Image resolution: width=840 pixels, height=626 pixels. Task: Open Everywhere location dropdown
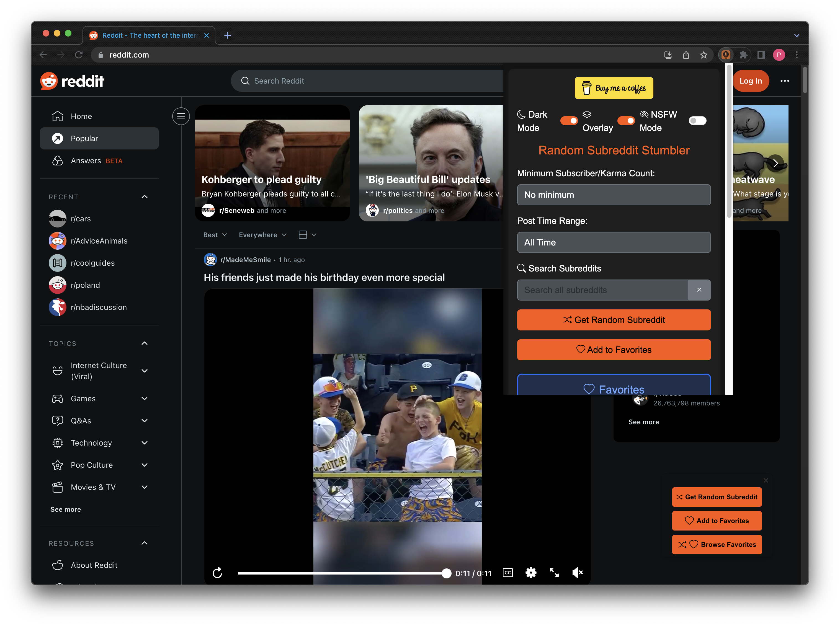click(x=262, y=235)
